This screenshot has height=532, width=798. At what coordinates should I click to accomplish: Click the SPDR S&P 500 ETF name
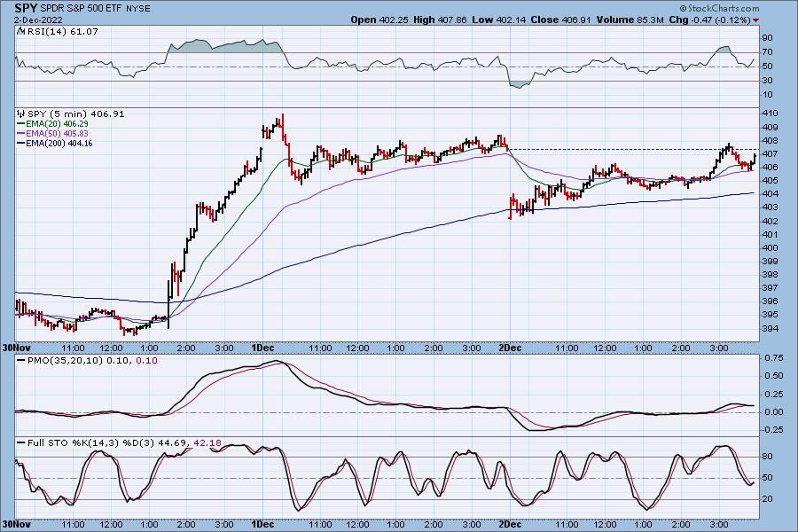point(80,9)
